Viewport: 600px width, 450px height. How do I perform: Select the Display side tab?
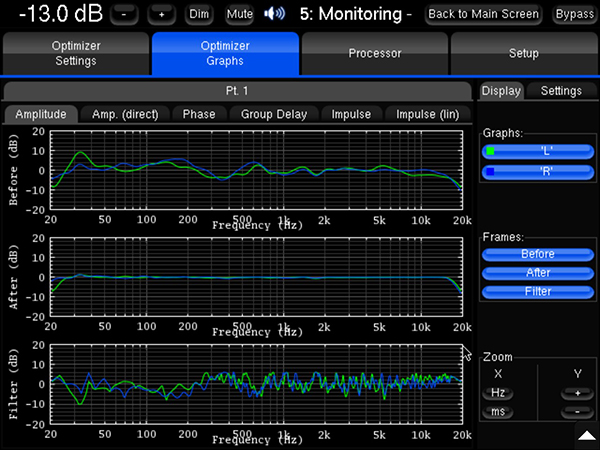501,91
